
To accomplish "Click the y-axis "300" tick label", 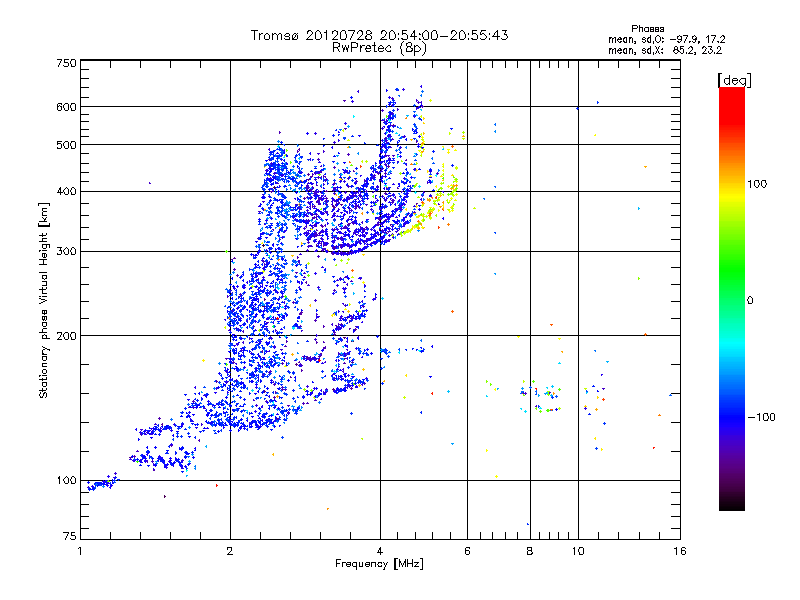I will click(66, 252).
